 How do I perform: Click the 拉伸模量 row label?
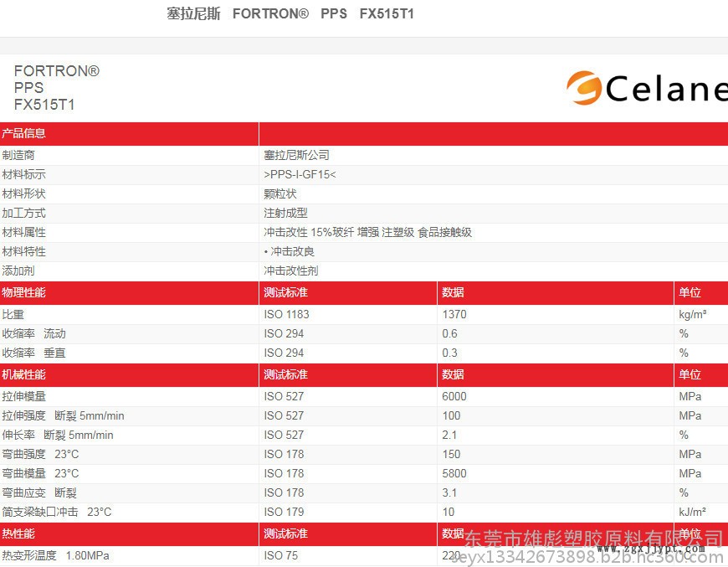coord(24,396)
